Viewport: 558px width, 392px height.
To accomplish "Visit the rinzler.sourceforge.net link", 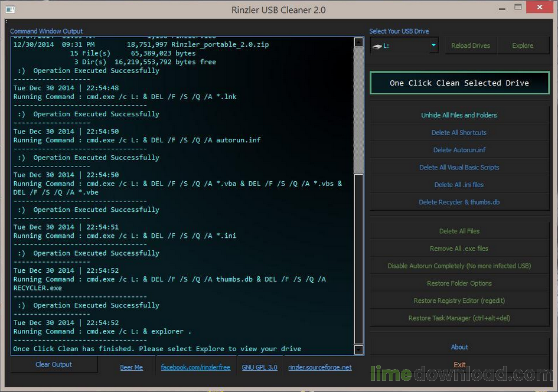I will point(319,367).
